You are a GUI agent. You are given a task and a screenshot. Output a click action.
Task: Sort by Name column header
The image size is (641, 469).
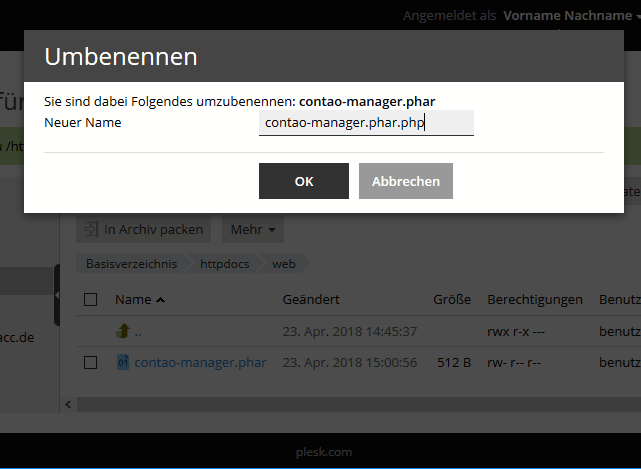[x=140, y=299]
